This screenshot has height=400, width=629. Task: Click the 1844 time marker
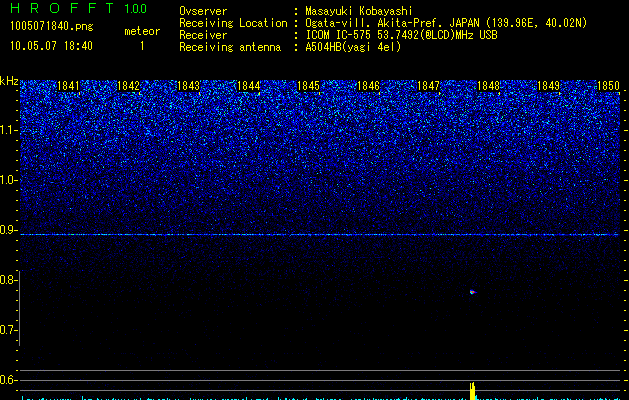coord(248,86)
